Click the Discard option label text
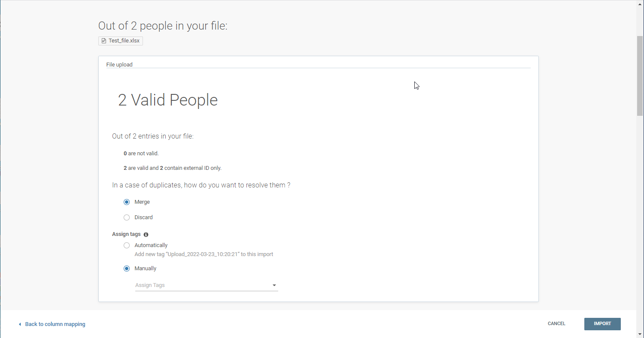Screen dimensions: 644x338 coord(143,217)
